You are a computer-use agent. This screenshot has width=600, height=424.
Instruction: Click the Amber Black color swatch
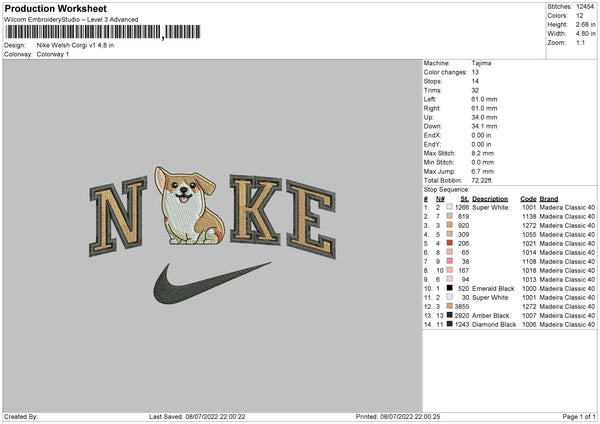pos(450,315)
